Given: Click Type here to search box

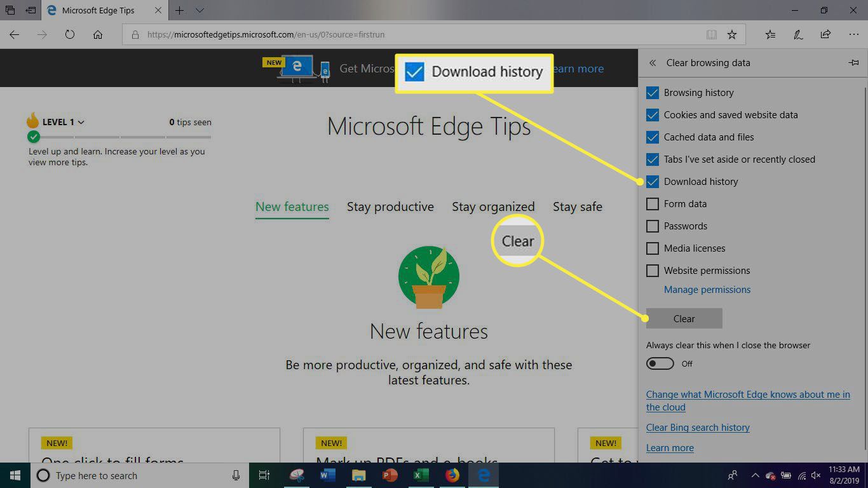Looking at the screenshot, I should pos(139,475).
